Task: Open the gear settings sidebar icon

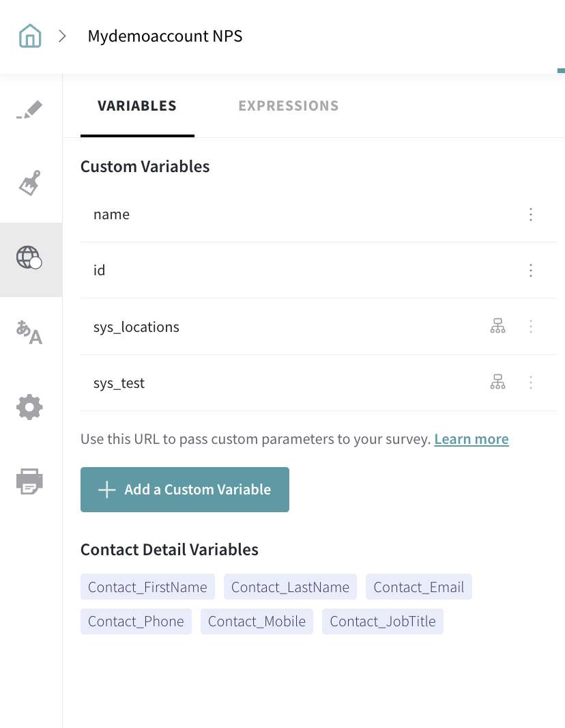Action: tap(29, 408)
